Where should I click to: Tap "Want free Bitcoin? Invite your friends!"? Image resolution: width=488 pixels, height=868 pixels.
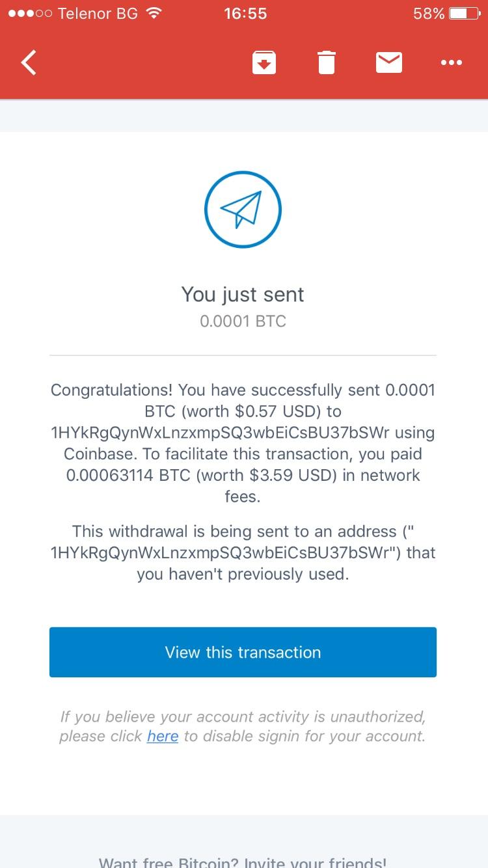pyautogui.click(x=243, y=861)
